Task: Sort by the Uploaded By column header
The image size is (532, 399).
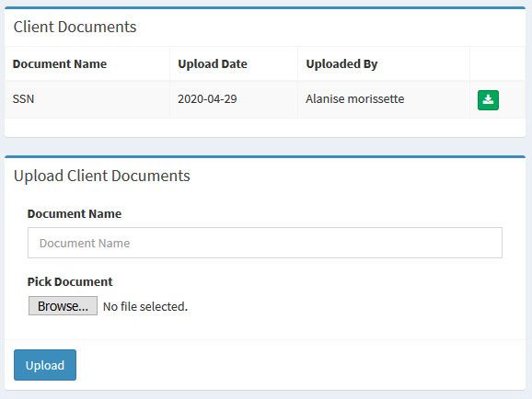Action: click(x=341, y=63)
